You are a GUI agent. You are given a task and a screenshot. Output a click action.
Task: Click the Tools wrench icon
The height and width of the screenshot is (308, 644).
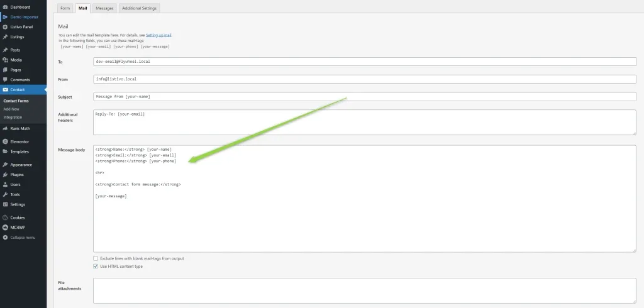[x=5, y=195]
